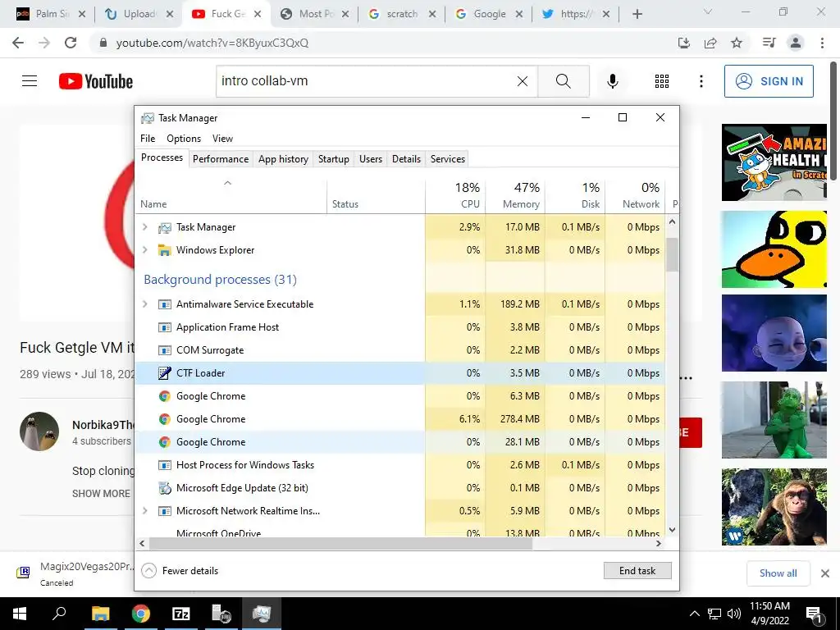
Task: Sort processes by CPU column header
Action: click(x=455, y=195)
